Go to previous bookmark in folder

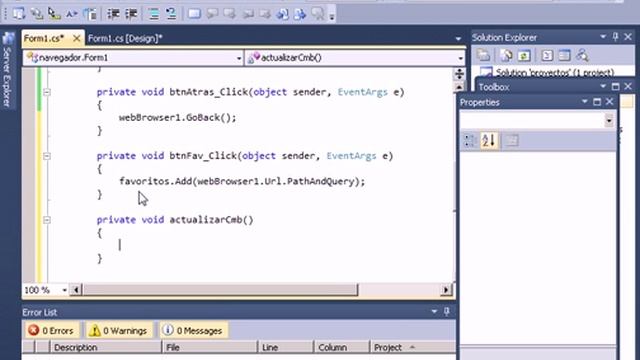(247, 14)
